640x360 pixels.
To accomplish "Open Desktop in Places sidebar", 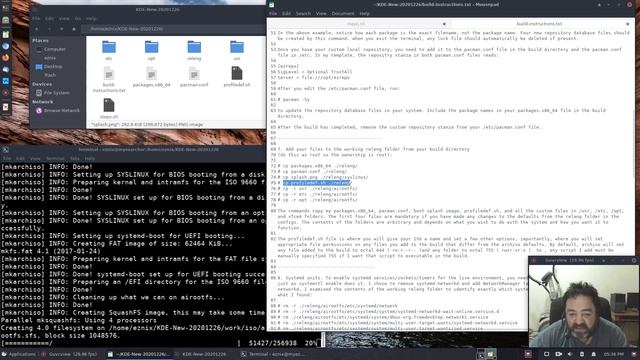I will click(x=53, y=67).
